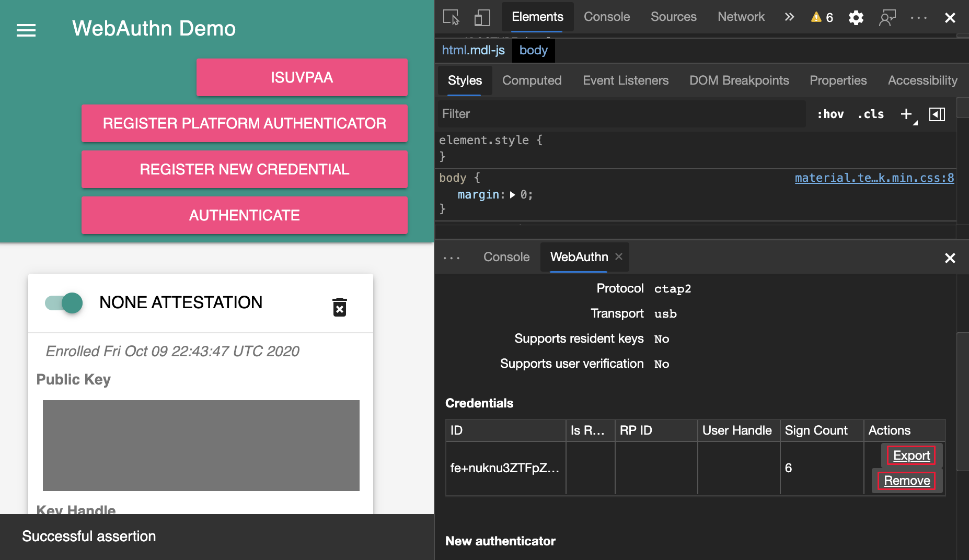Open the WebAuthn Demo hamburger menu
Viewport: 969px width, 560px height.
point(26,31)
